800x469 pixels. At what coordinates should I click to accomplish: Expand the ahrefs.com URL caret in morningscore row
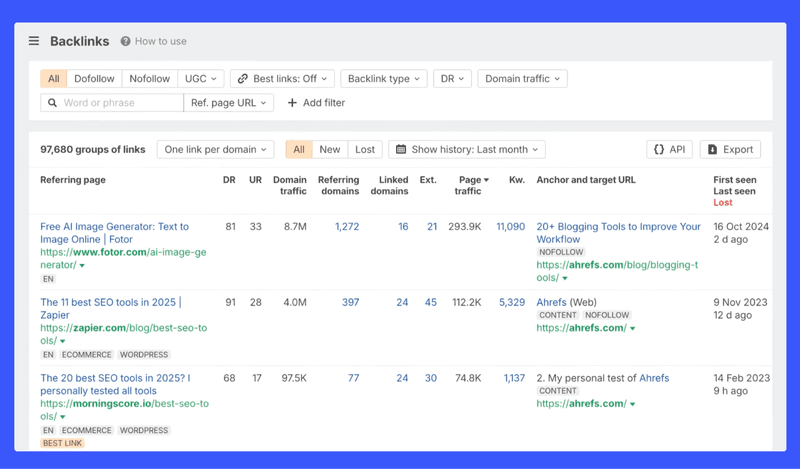point(633,404)
